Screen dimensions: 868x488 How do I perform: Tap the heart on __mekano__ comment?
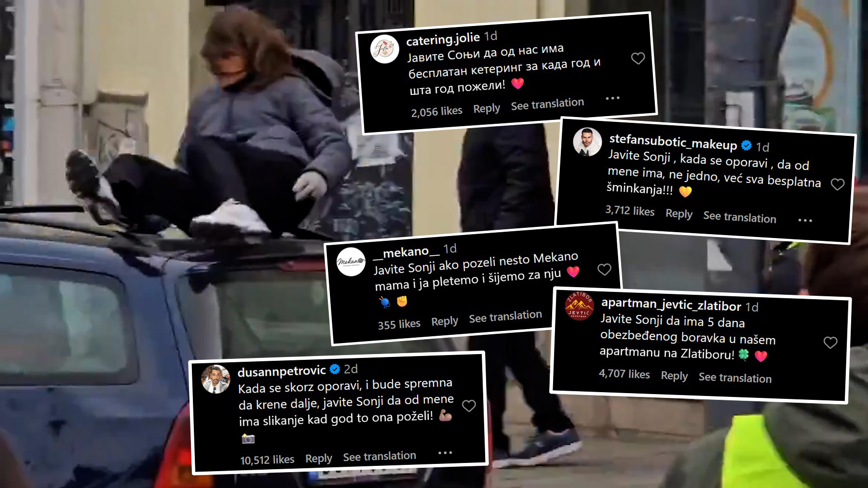[x=604, y=269]
